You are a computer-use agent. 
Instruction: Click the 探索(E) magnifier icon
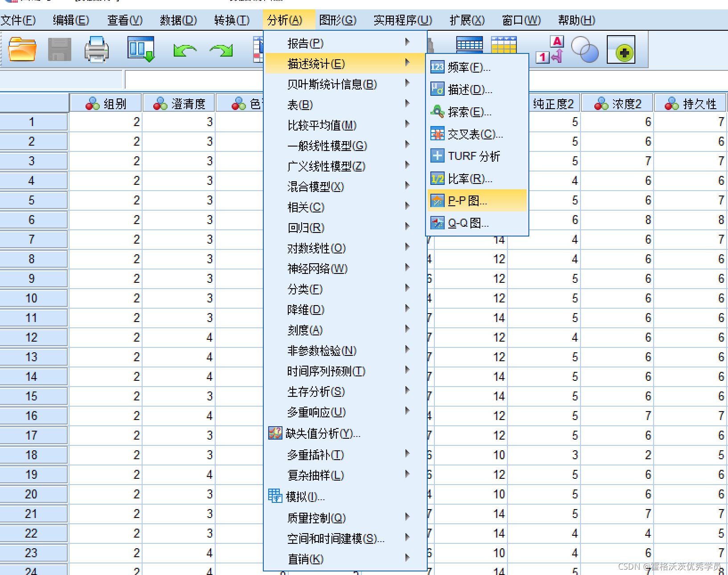click(x=437, y=111)
